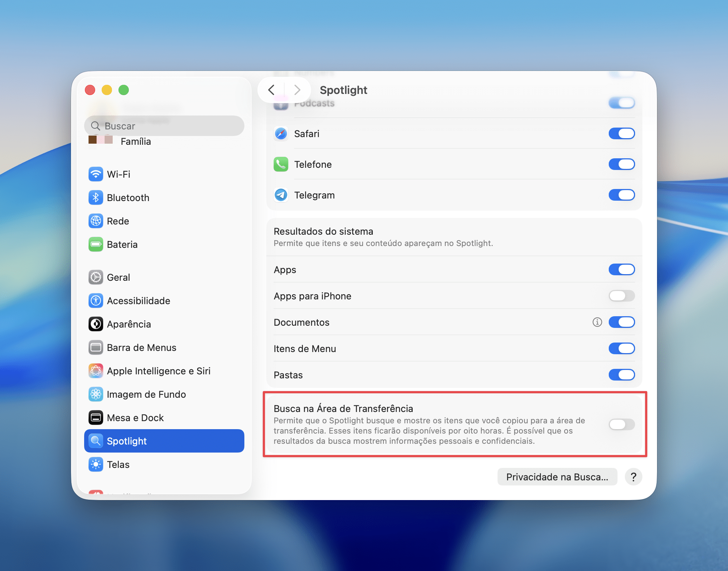Click the Documentos info icon
Viewport: 728px width, 571px height.
(597, 322)
